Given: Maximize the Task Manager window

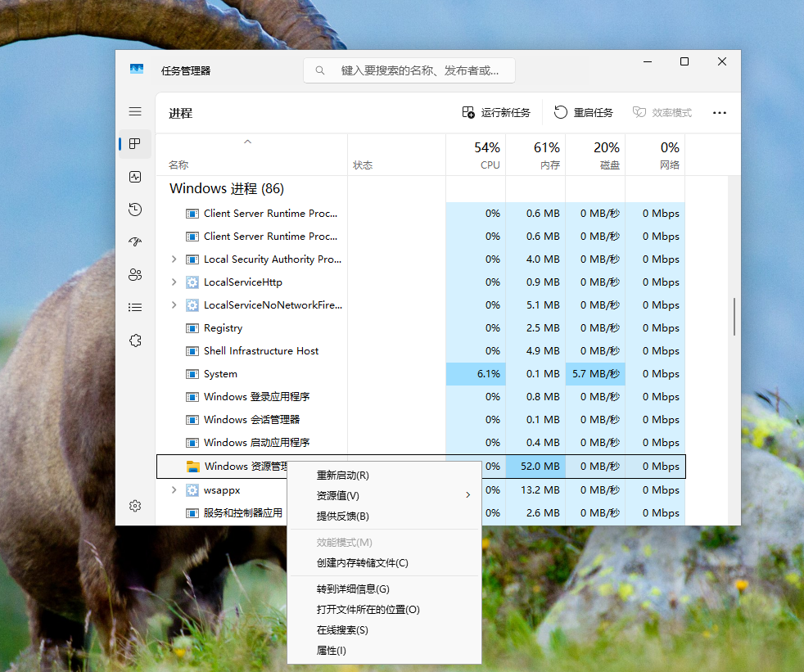Looking at the screenshot, I should 684,61.
